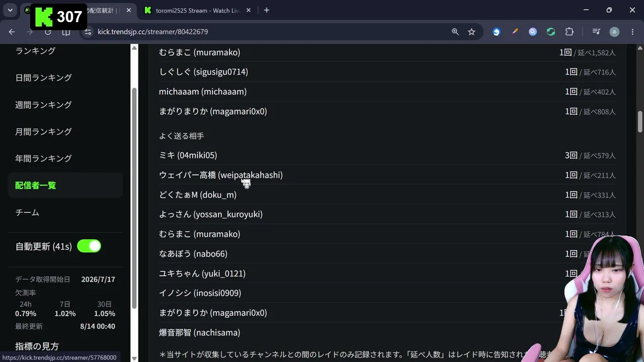Click the 24h 欠測率 value 0.79%
The image size is (644, 362).
coord(25,314)
